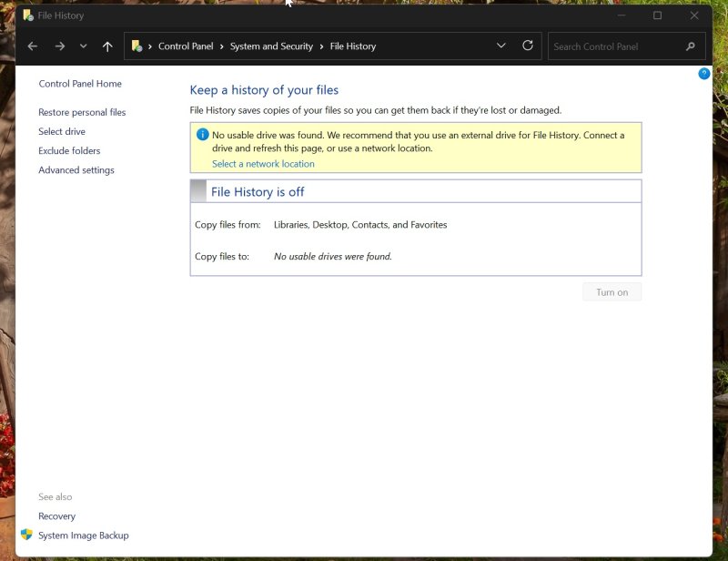
Task: Click the search magnifier icon
Action: [691, 46]
